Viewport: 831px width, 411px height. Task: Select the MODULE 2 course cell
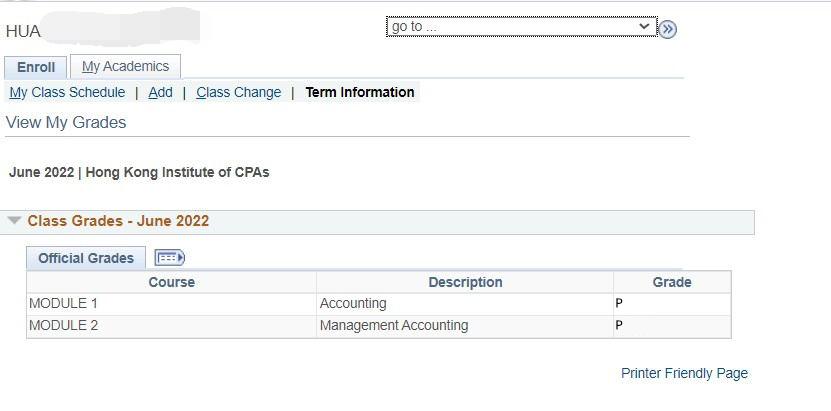point(64,325)
